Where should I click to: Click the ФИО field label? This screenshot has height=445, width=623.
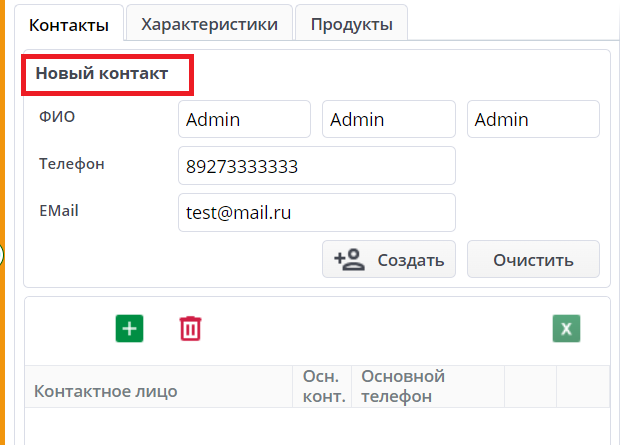pos(57,117)
